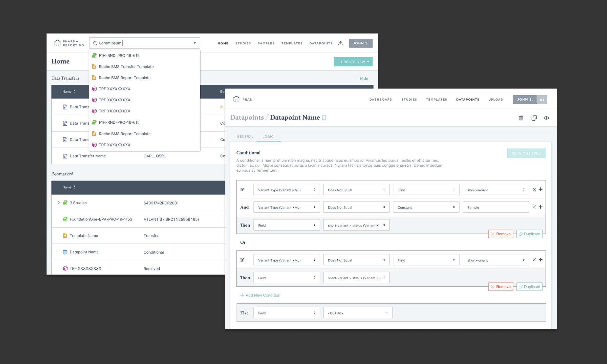
Task: Click the Pharma Reporting logo icon
Action: click(x=58, y=43)
